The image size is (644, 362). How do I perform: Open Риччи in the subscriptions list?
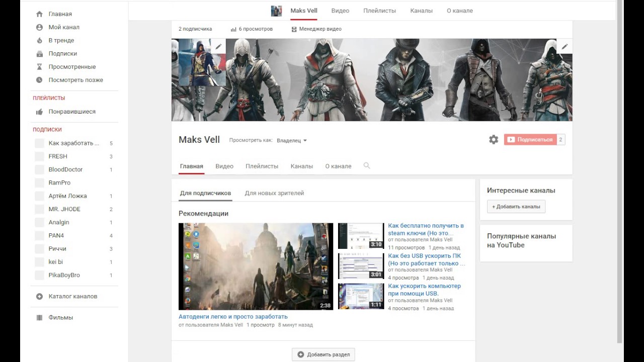57,249
